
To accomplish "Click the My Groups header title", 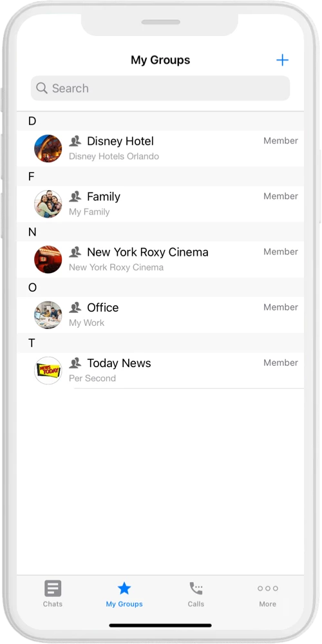I will tap(160, 60).
